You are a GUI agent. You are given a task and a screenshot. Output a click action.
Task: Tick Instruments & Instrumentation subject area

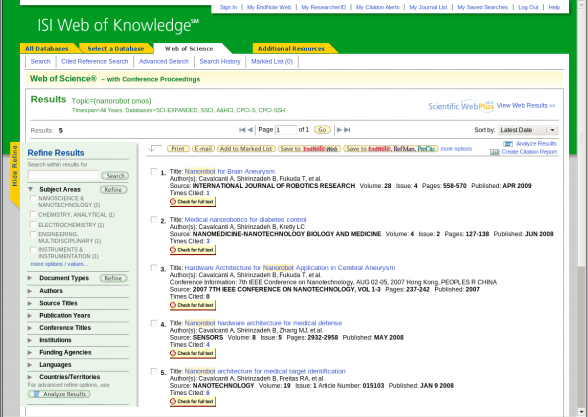click(33, 250)
